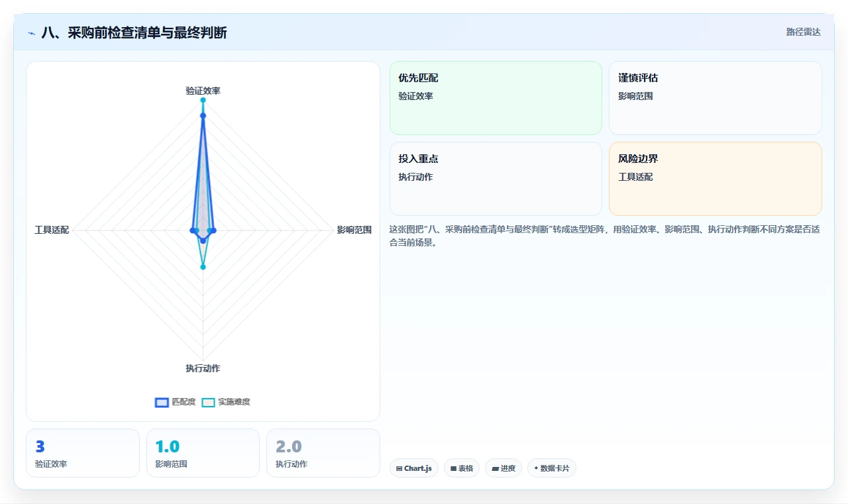848x504 pixels.
Task: Select the 进度 tag
Action: click(x=503, y=468)
